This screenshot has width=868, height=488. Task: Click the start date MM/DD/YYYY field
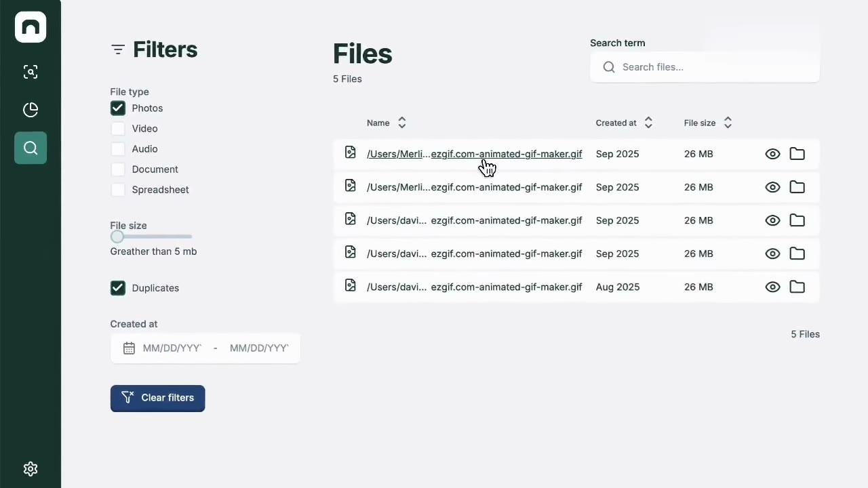pos(172,348)
